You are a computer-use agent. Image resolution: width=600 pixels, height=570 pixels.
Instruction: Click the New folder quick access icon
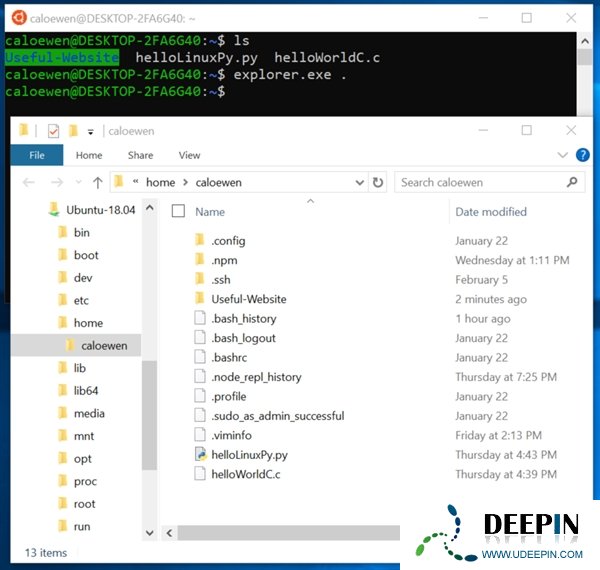73,131
